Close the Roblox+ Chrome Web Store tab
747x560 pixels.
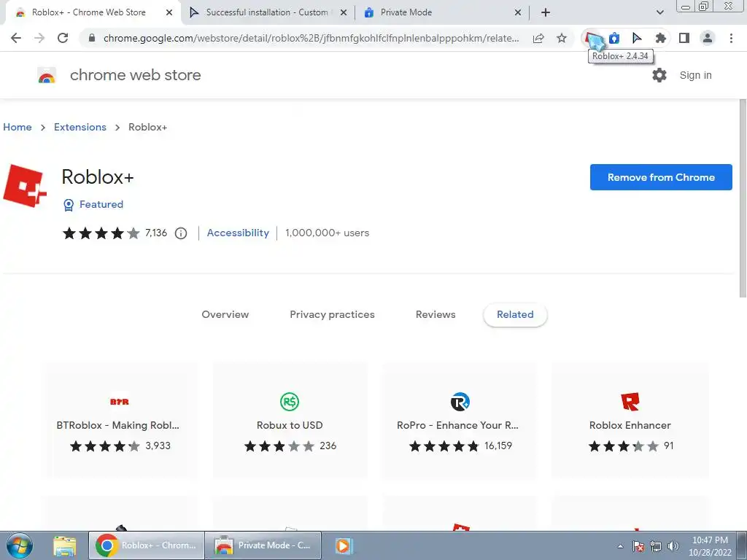click(169, 12)
